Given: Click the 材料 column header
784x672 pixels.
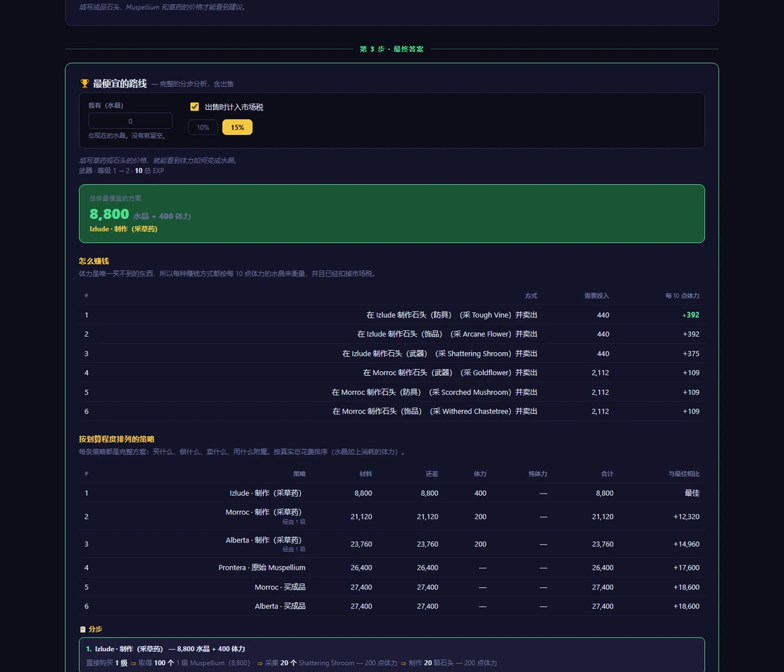Looking at the screenshot, I should tap(365, 474).
